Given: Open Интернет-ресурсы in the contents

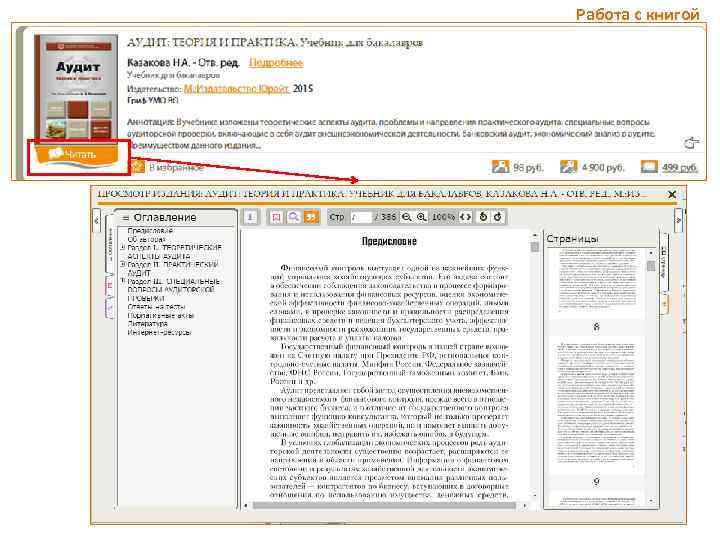Looking at the screenshot, I should pos(159,332).
